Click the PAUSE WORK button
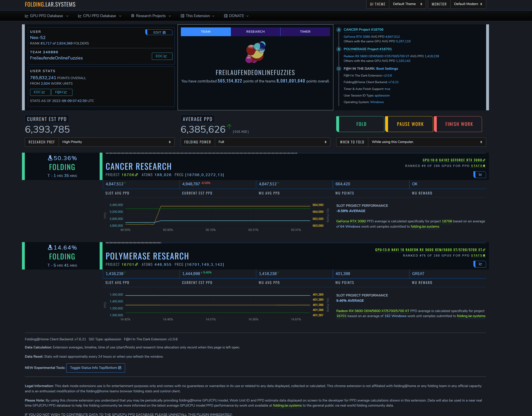The image size is (532, 416). coord(409,124)
